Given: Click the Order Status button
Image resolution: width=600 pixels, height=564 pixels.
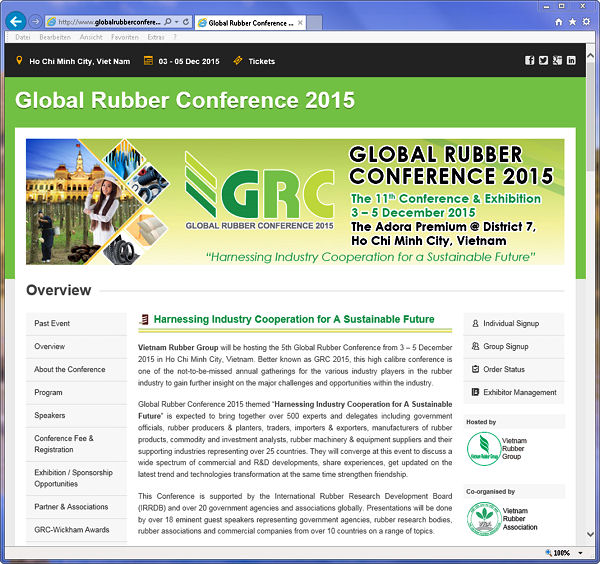Looking at the screenshot, I should (x=514, y=370).
